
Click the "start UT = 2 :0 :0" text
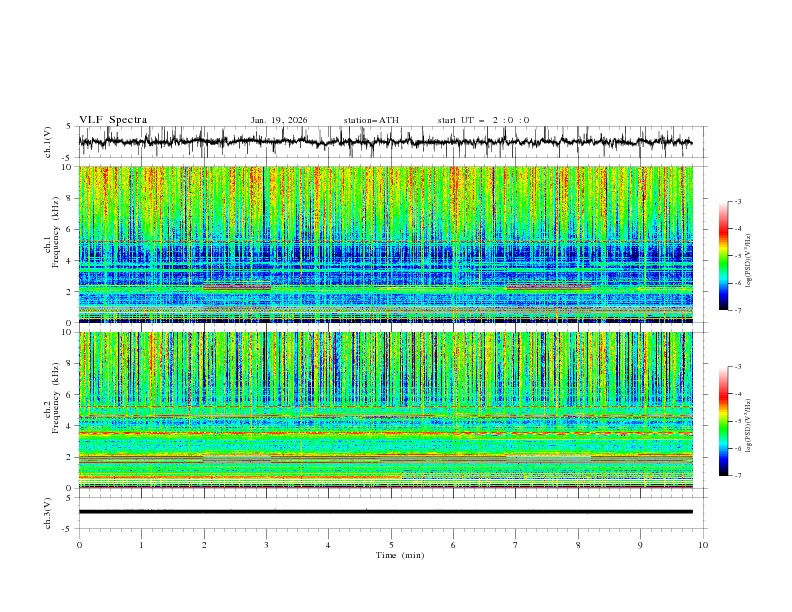[x=483, y=120]
